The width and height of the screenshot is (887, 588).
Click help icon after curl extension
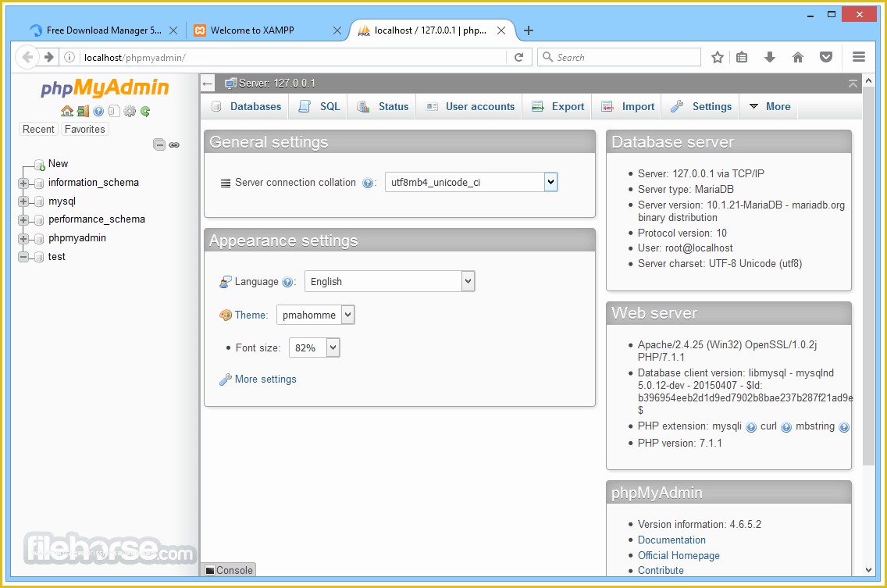pyautogui.click(x=786, y=427)
